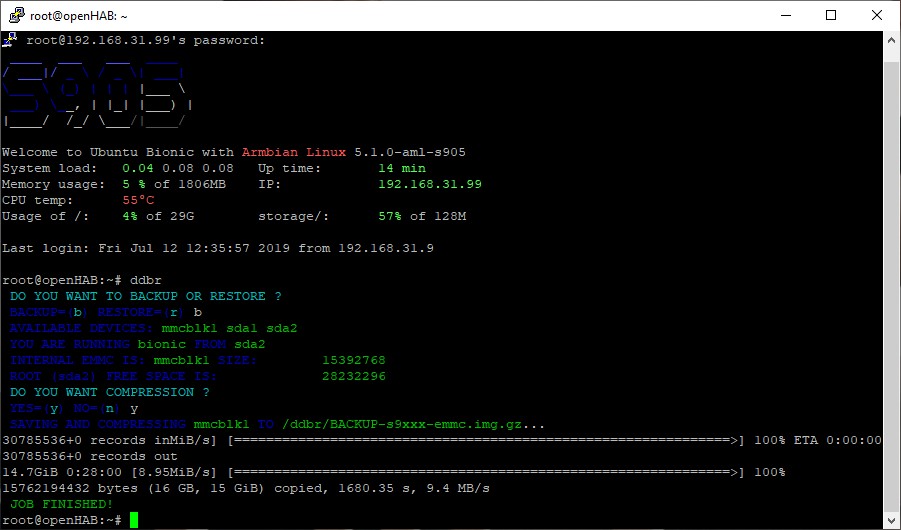Viewport: 901px width, 530px height.
Task: Click rate value '[8.95MiB/s]'
Action: point(174,473)
